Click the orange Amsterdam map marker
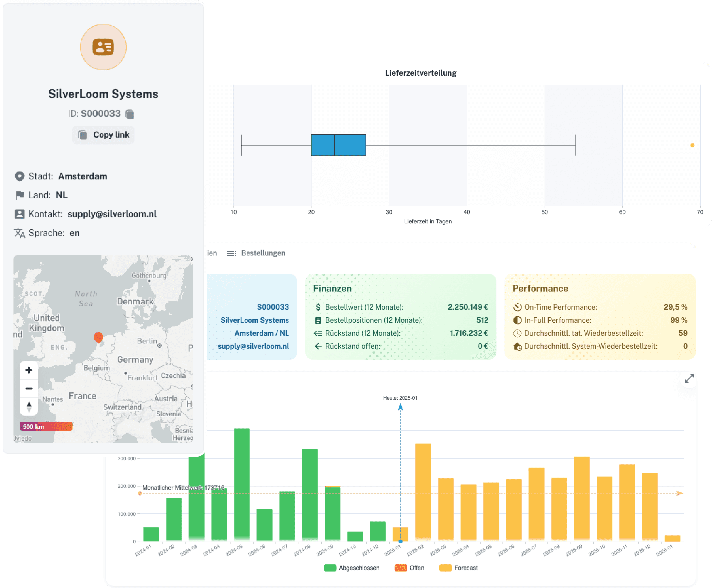Image resolution: width=712 pixels, height=588 pixels. click(x=98, y=337)
